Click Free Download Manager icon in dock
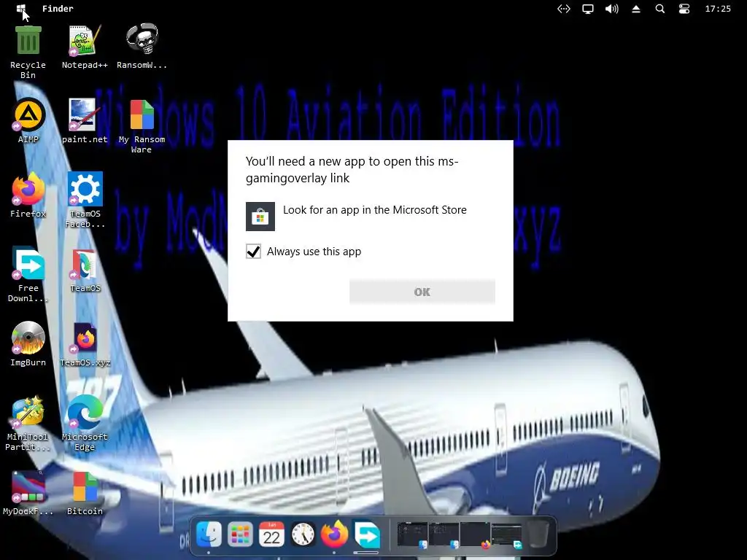This screenshot has height=560, width=747. (x=366, y=534)
